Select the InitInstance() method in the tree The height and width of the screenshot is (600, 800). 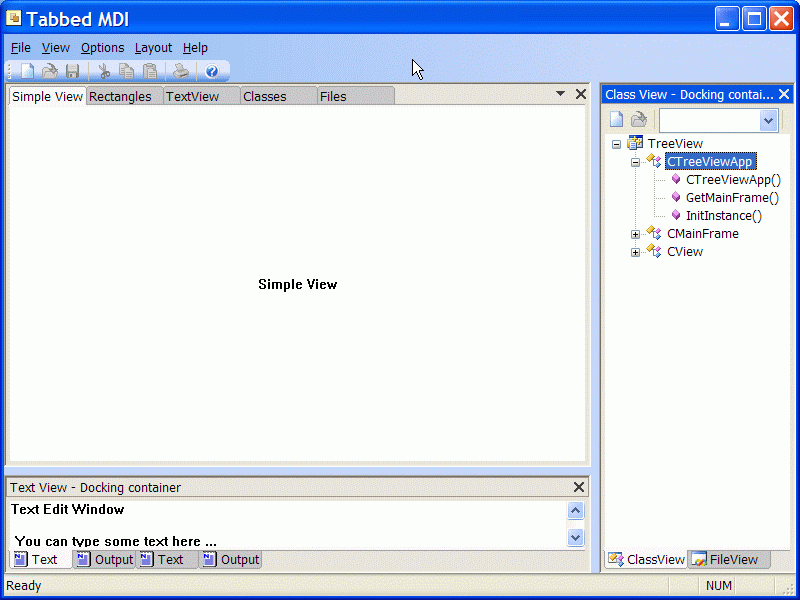(x=722, y=215)
